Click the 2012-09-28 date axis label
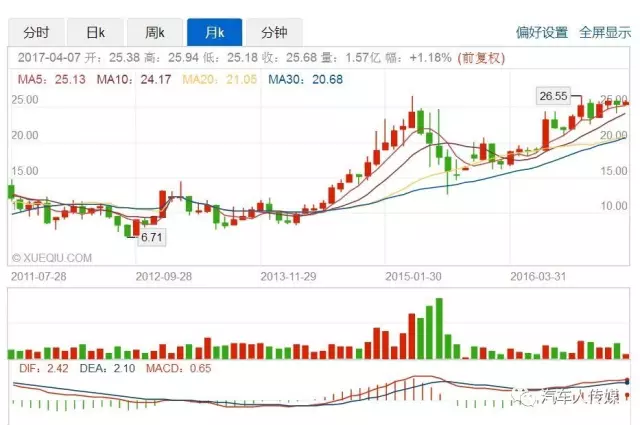640x425 pixels. (x=164, y=276)
